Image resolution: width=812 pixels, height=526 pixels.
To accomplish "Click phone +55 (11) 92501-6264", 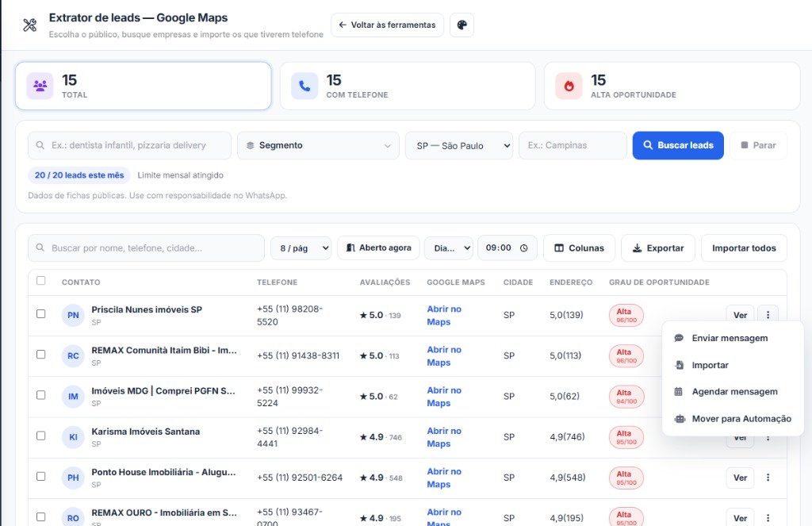I will point(300,478).
